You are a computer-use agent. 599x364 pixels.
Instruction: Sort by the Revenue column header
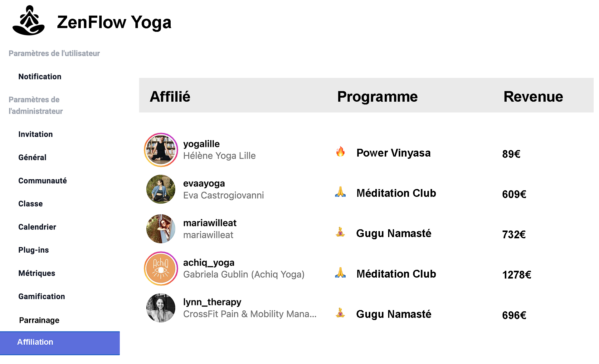pyautogui.click(x=533, y=96)
